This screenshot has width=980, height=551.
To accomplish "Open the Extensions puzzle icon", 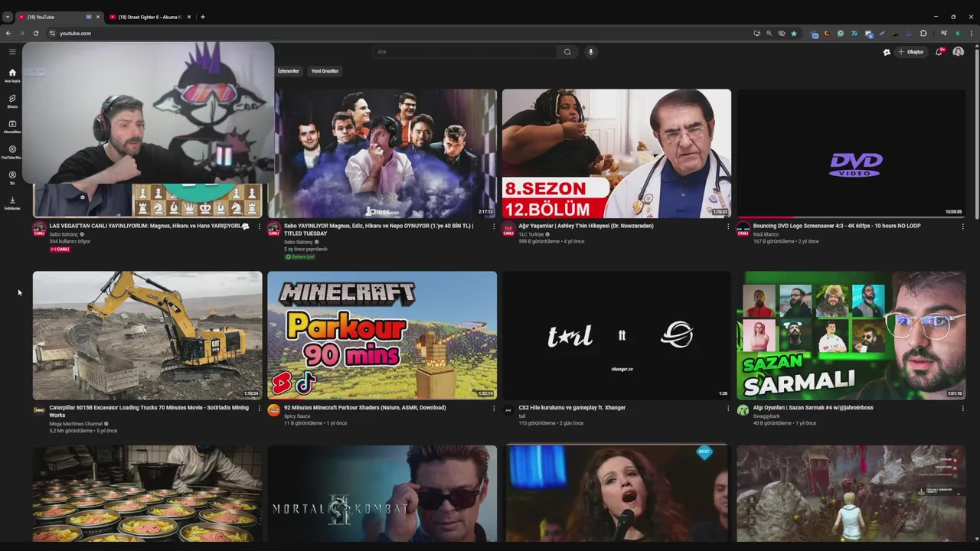I will (x=923, y=33).
